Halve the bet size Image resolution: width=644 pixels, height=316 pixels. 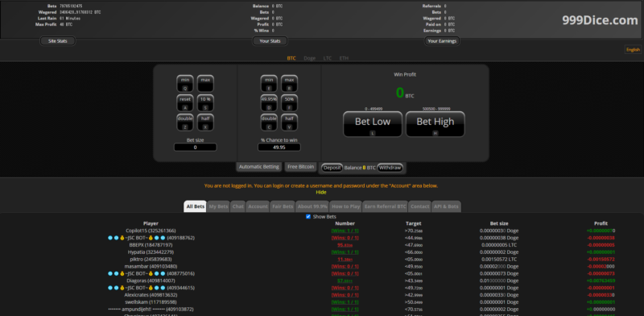[x=205, y=123]
